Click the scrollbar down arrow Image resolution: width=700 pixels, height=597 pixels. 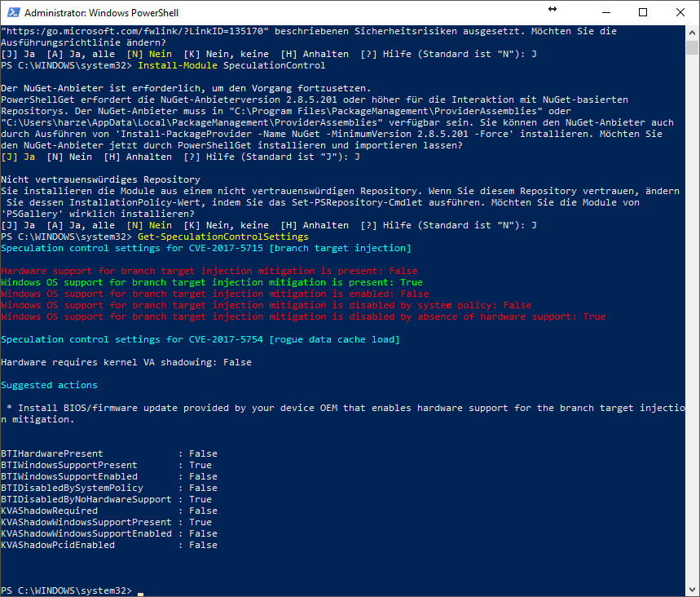click(692, 590)
